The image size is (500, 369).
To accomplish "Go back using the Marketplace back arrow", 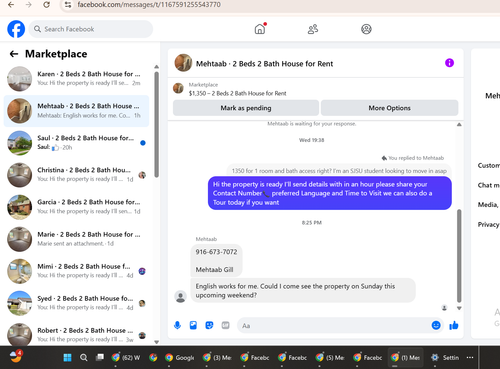I will pos(14,54).
